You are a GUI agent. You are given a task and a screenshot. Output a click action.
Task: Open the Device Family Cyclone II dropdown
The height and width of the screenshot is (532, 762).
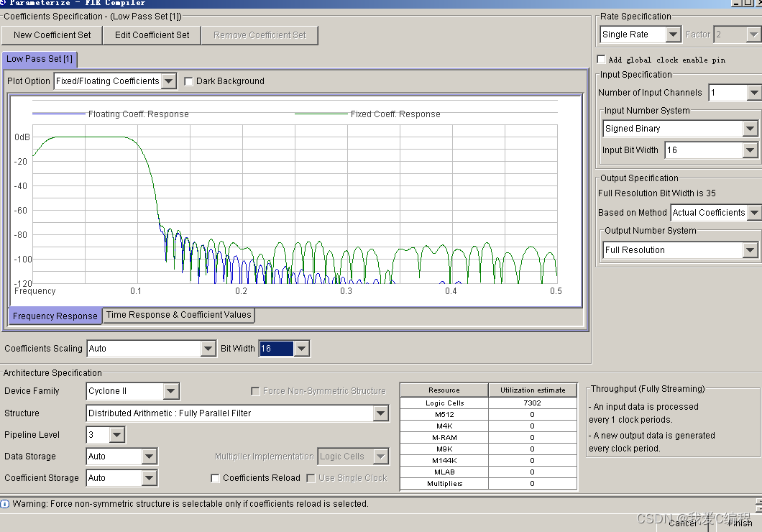171,391
